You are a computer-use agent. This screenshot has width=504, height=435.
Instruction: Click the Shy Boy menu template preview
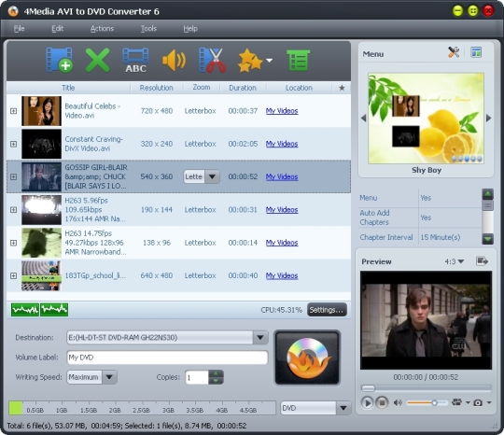pyautogui.click(x=426, y=118)
